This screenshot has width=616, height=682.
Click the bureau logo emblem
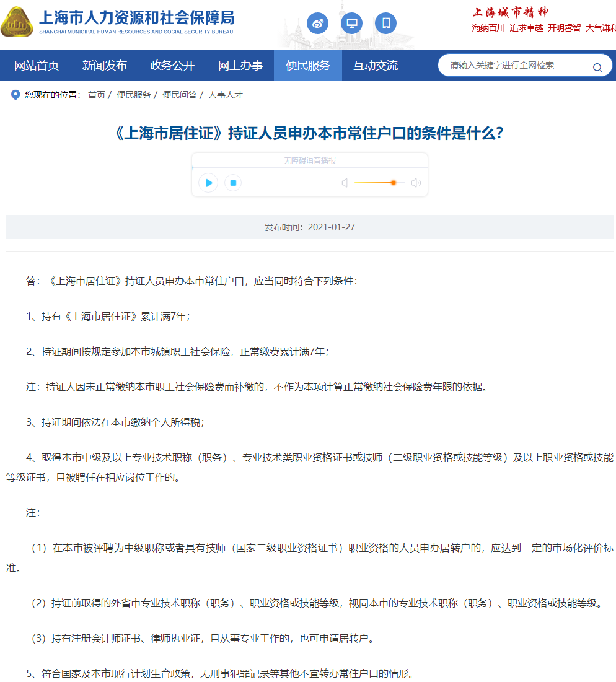tap(17, 22)
